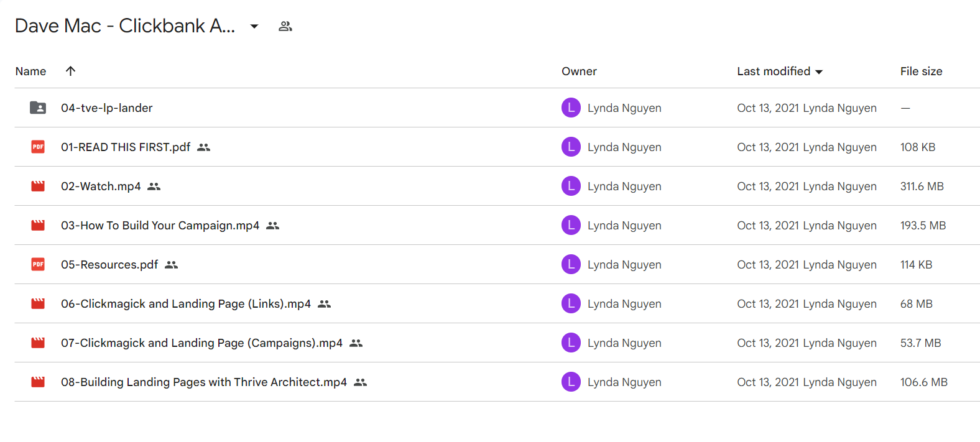980x442 pixels.
Task: Click Lynda Nguyen avatar in 07-Clickmagick (Campaigns) row
Action: [571, 343]
